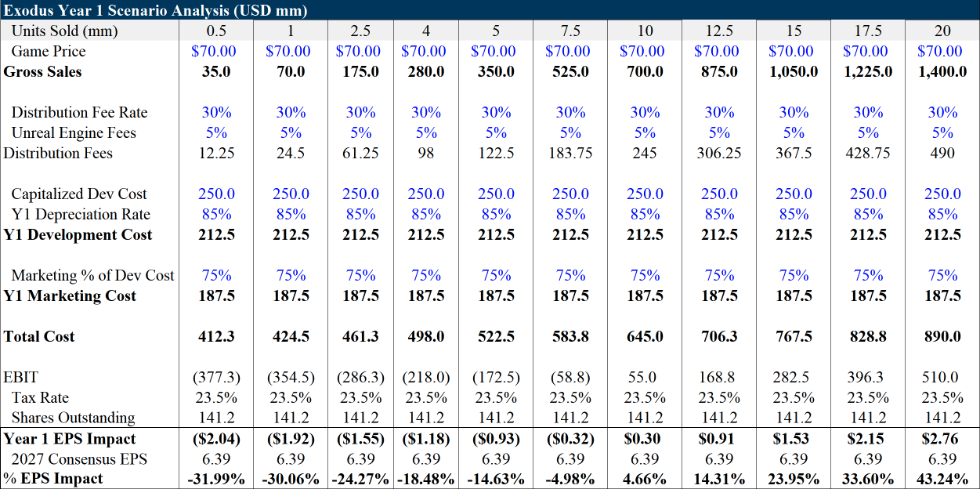Click the % EPS impact value -24.27%
The width and height of the screenshot is (980, 489).
tap(360, 479)
